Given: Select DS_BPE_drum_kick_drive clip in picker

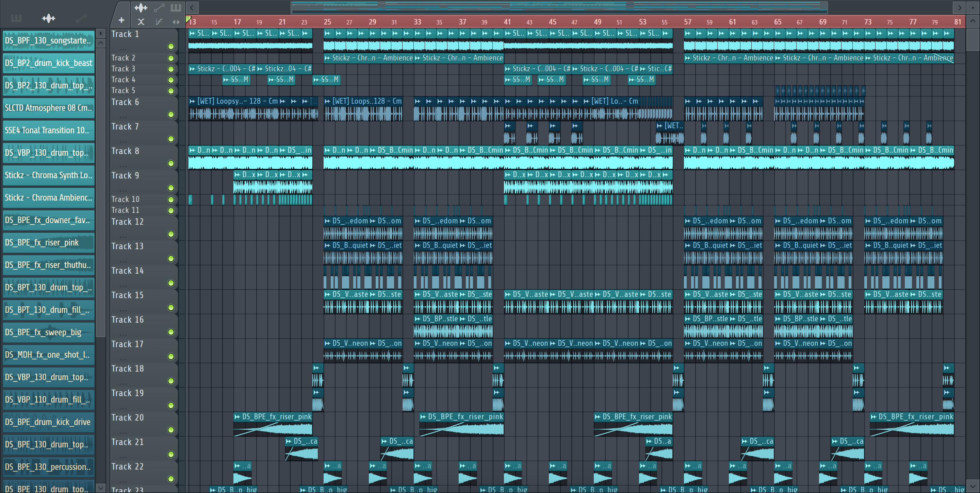Looking at the screenshot, I should pyautogui.click(x=48, y=422).
